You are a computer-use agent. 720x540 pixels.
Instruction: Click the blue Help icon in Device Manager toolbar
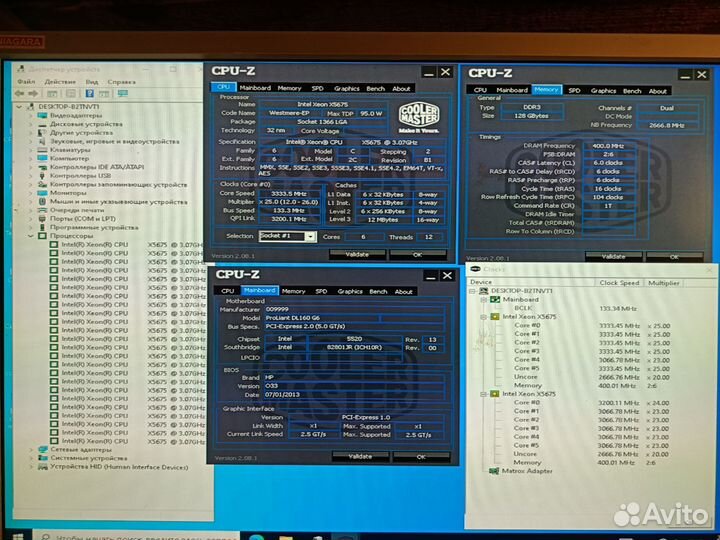[90, 94]
